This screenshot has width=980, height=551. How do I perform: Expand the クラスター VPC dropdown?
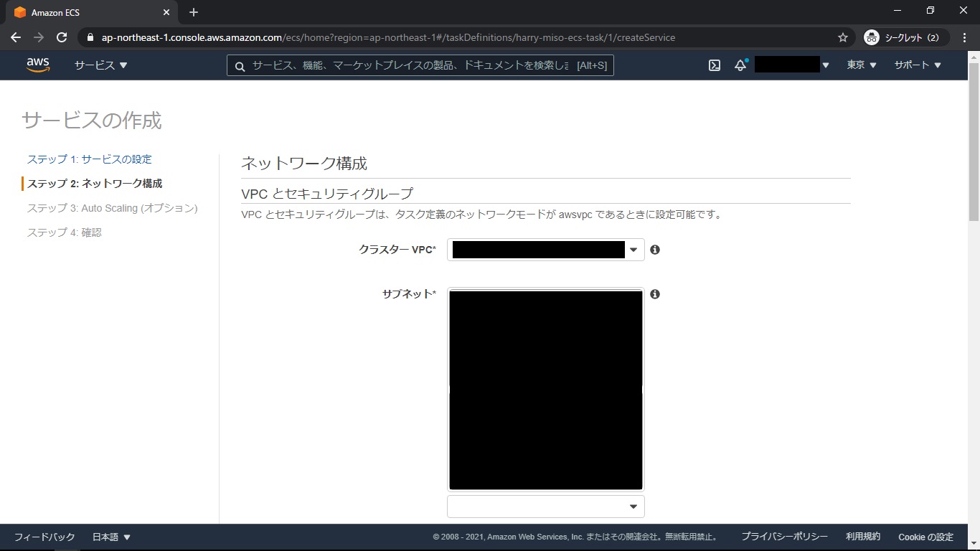click(545, 250)
